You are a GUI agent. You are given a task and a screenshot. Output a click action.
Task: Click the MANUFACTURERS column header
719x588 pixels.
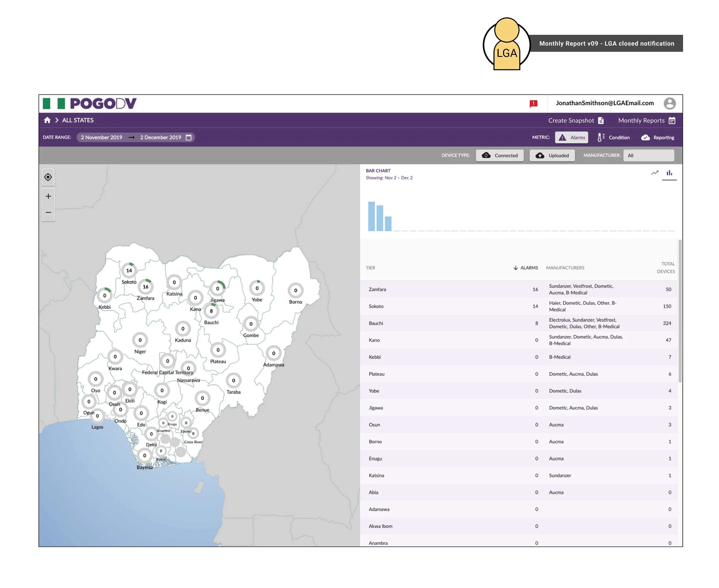(565, 268)
